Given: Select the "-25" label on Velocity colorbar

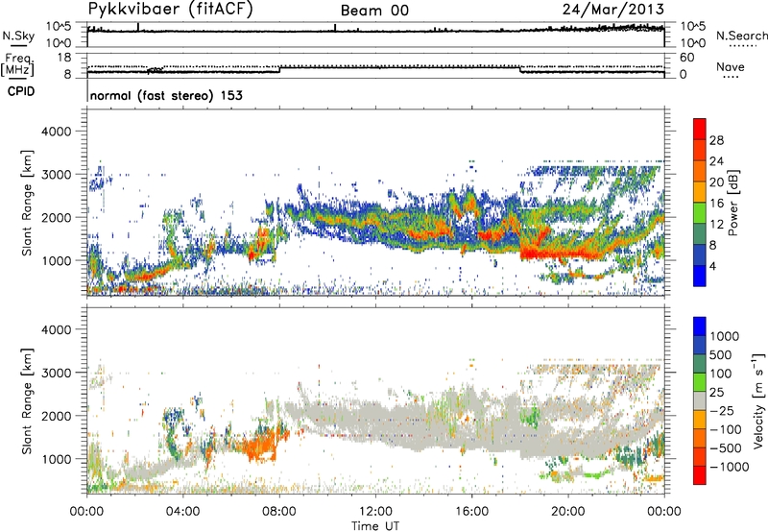Looking at the screenshot, I should 724,410.
